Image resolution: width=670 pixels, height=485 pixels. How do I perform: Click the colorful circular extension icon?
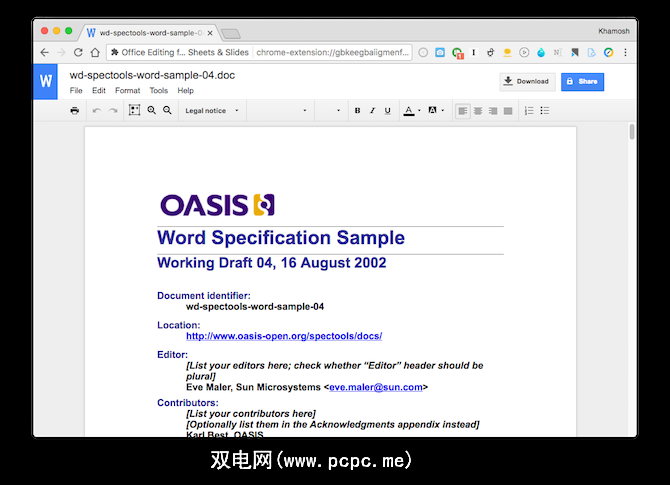point(608,53)
